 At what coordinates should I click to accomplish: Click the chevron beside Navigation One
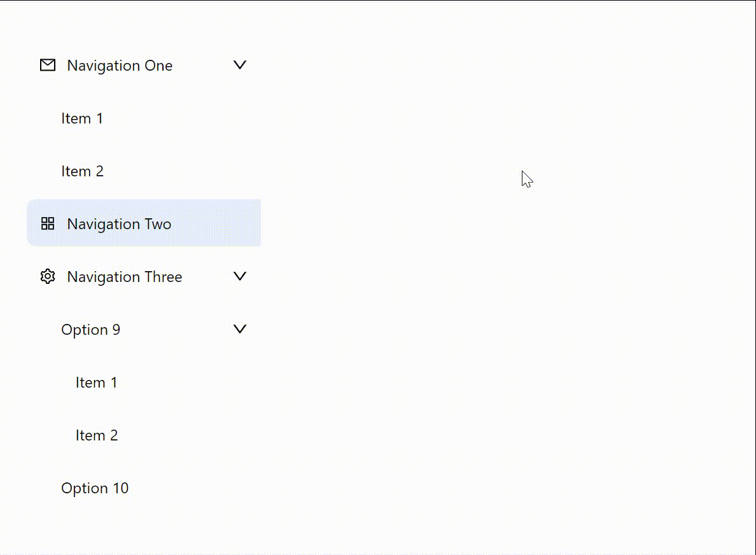239,65
